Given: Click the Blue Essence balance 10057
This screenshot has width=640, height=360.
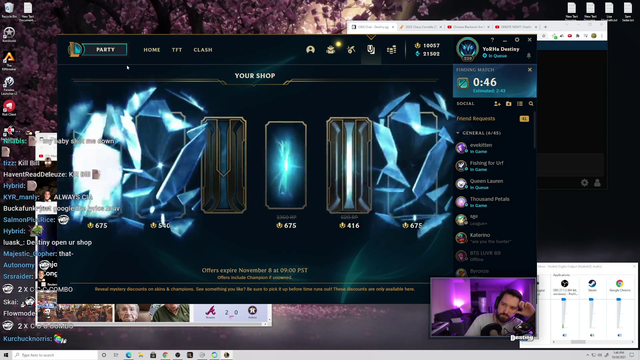Looking at the screenshot, I should pyautogui.click(x=427, y=45).
